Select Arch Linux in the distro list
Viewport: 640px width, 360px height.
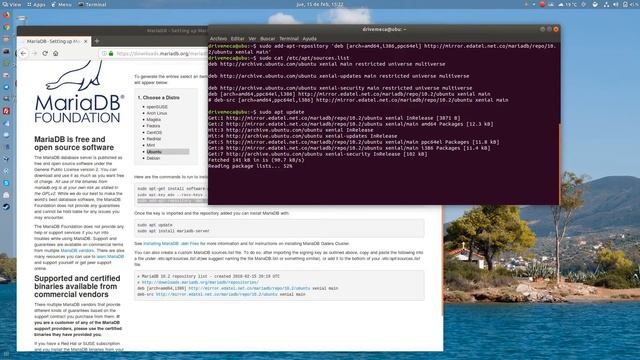tap(157, 113)
